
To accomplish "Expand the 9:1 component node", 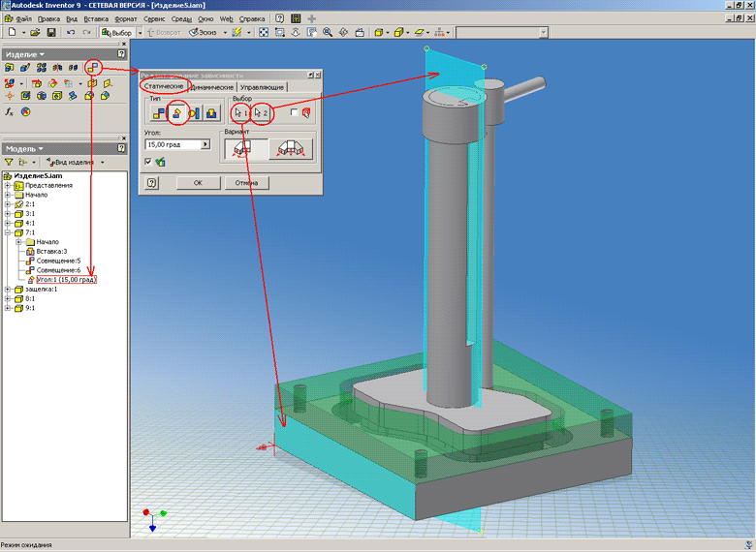I will pos(7,308).
